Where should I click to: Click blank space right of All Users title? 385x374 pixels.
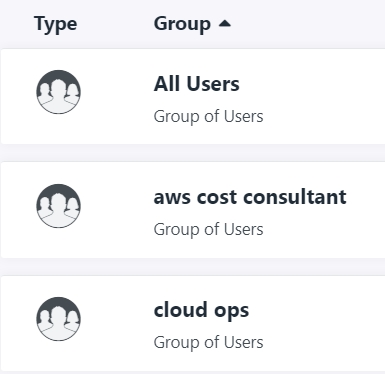(312, 83)
